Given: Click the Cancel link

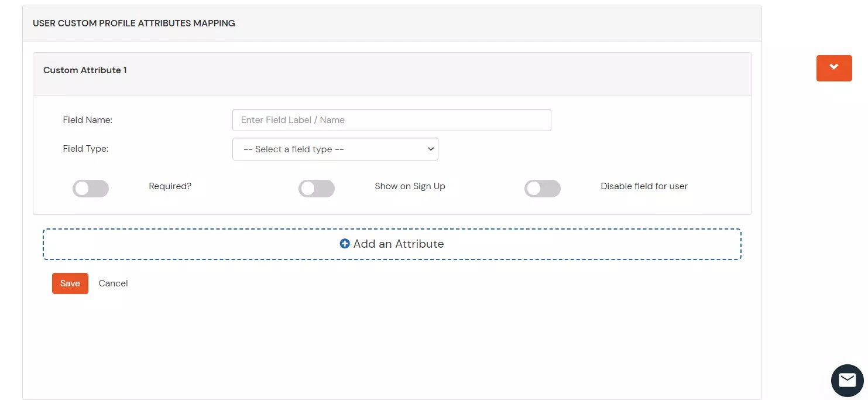Looking at the screenshot, I should pos(113,283).
